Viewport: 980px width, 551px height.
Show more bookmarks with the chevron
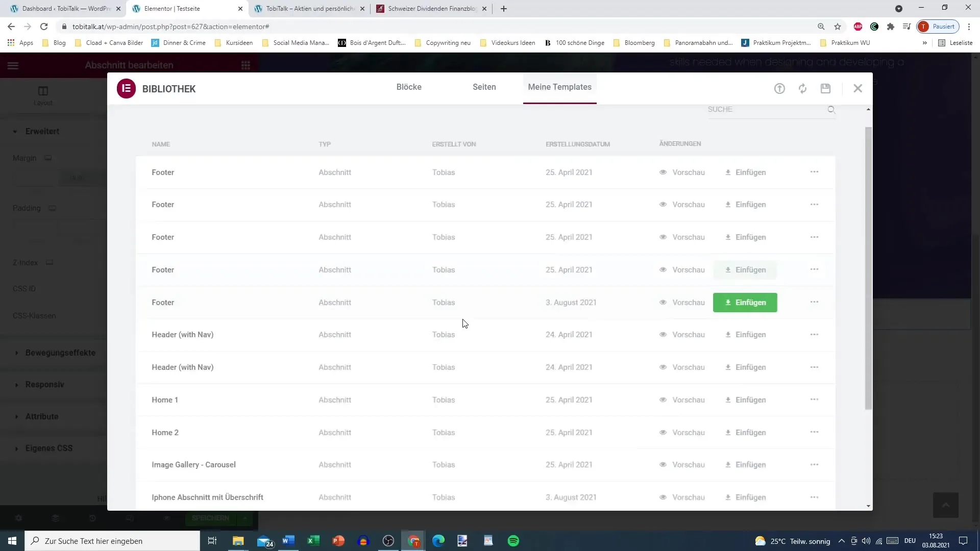click(924, 43)
